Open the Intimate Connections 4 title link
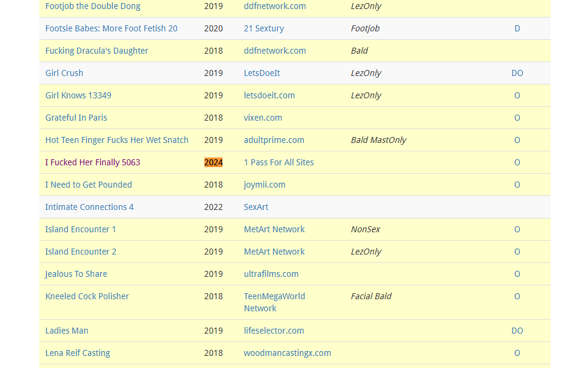This screenshot has width=588, height=368. pos(89,207)
